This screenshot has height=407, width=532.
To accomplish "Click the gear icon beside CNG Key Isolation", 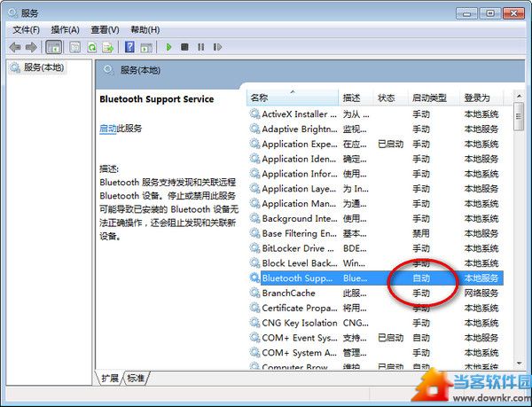I will click(x=254, y=323).
